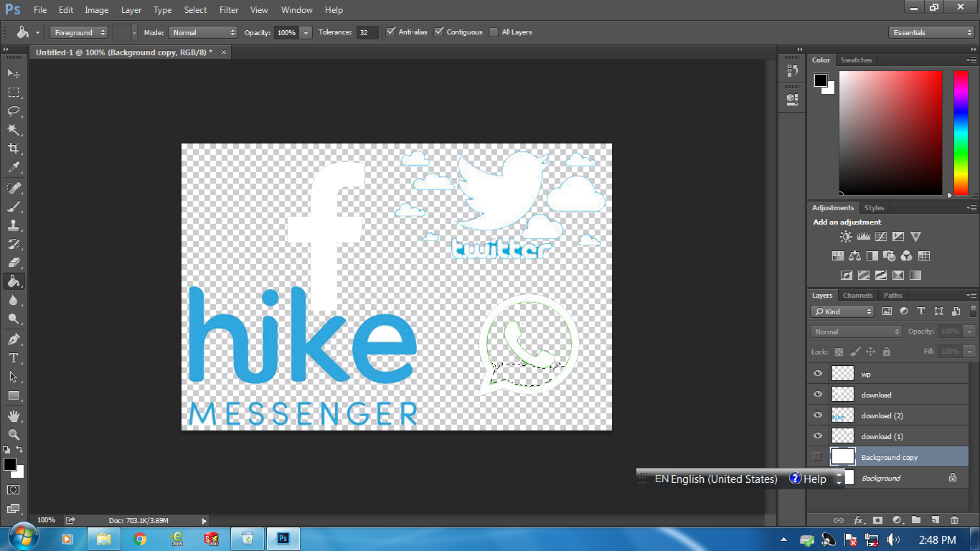The width and height of the screenshot is (980, 551).
Task: Show the Background copy layer
Action: (818, 457)
